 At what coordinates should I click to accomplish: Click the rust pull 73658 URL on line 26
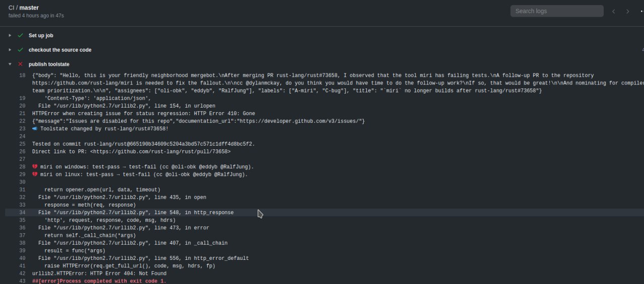pyautogui.click(x=160, y=151)
